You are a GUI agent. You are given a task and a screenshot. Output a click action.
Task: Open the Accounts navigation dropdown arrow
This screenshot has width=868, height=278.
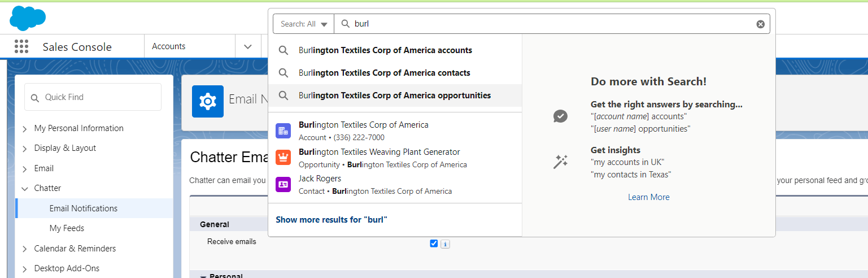(248, 46)
